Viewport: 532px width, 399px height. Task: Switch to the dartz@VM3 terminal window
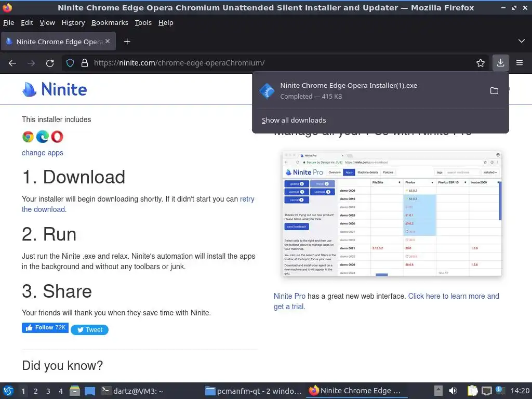pos(133,391)
